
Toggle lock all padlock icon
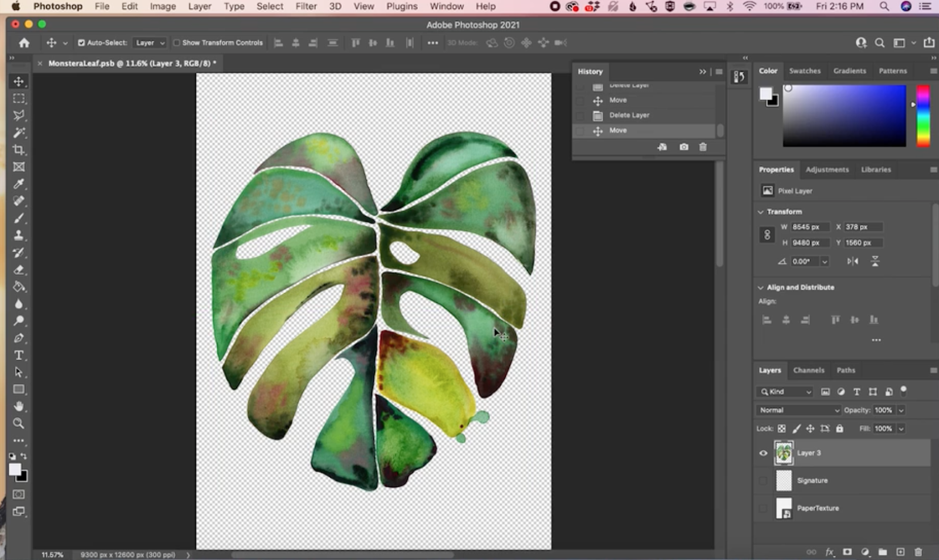pyautogui.click(x=839, y=429)
